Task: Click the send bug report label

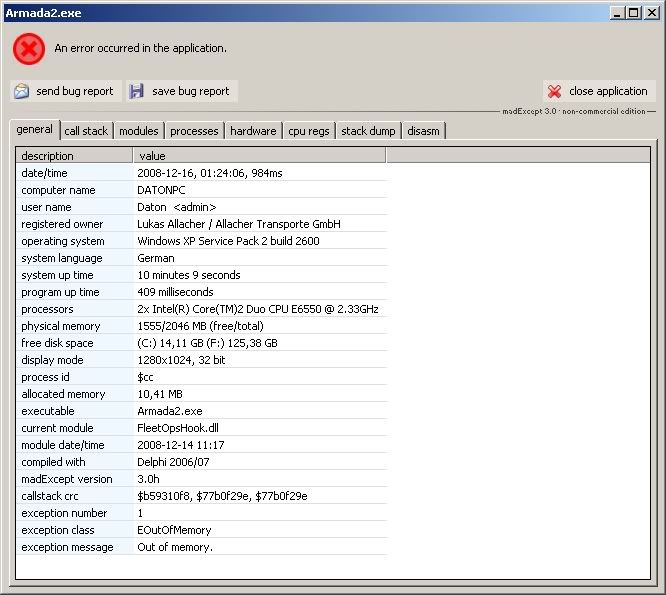Action: pyautogui.click(x=75, y=91)
